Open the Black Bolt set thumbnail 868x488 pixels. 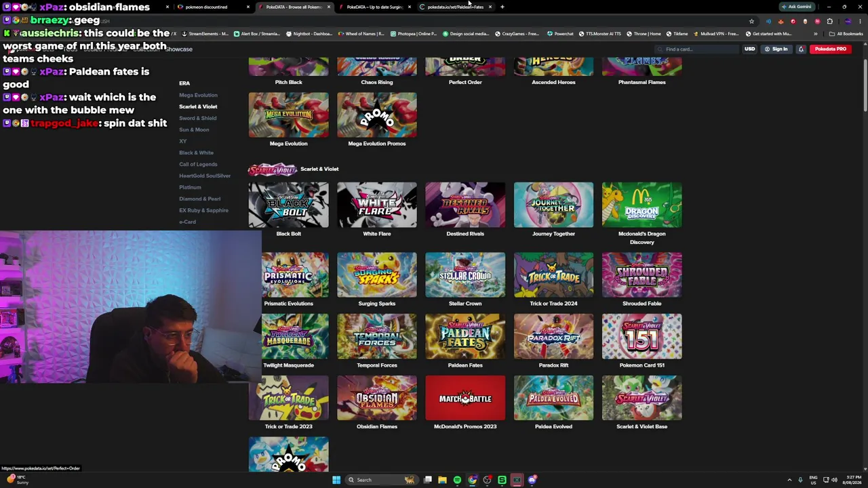tap(288, 205)
